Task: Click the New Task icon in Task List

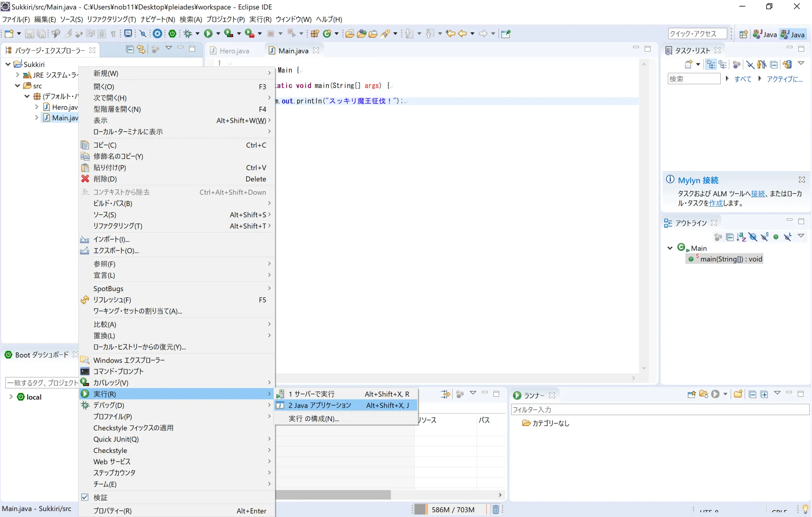Action: pyautogui.click(x=689, y=64)
